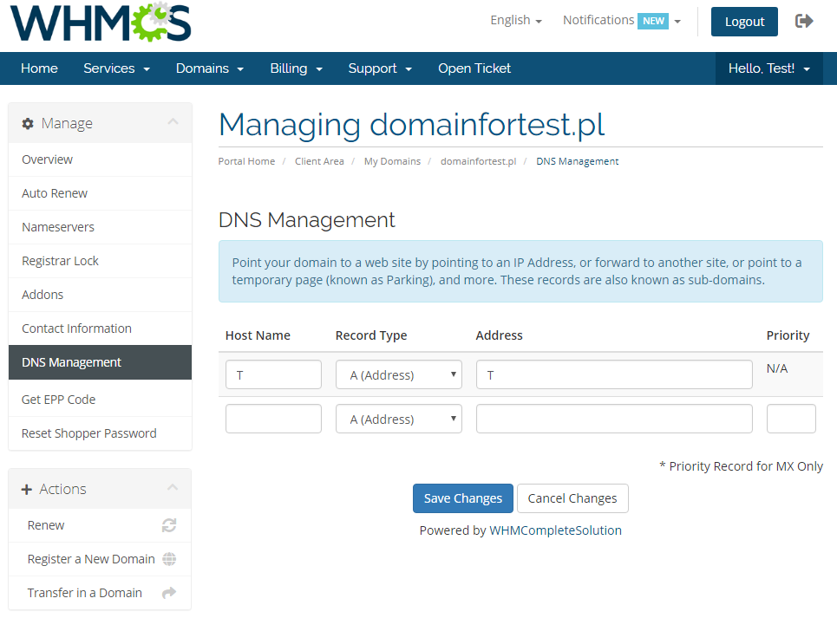Click the DNS Management section heading
The height and width of the screenshot is (644, 837).
307,220
